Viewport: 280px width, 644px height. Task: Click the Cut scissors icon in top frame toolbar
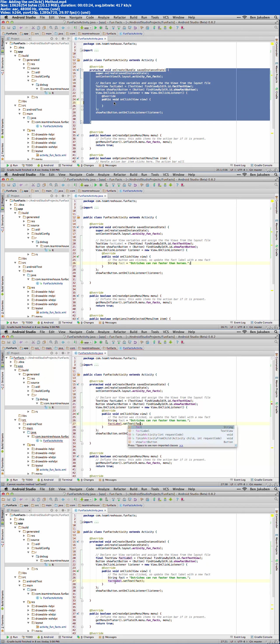33,28
